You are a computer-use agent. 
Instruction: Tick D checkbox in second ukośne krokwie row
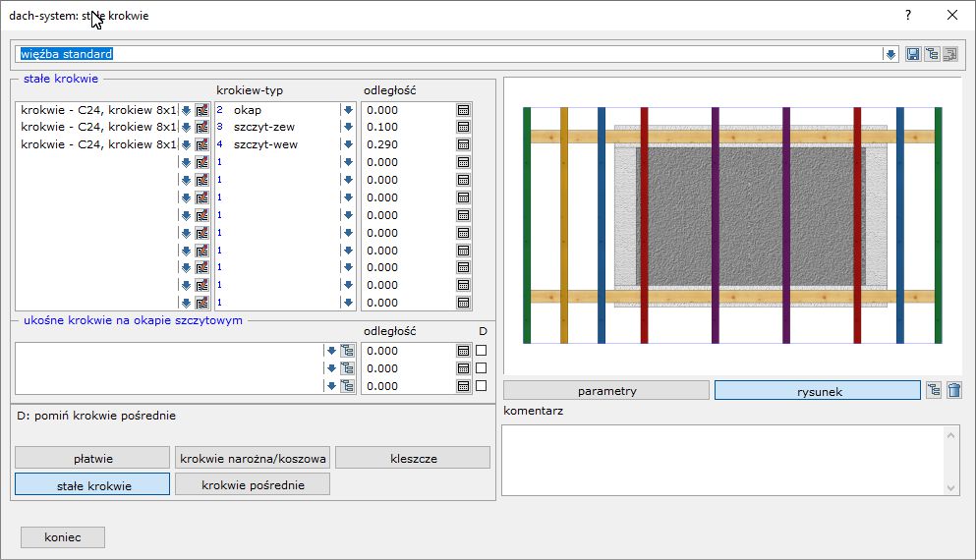click(x=482, y=367)
